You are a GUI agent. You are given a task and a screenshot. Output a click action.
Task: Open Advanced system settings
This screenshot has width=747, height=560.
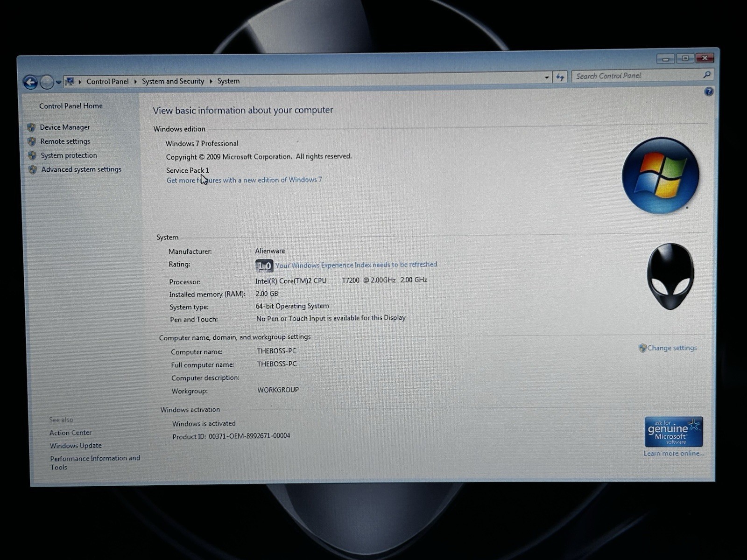click(x=81, y=169)
